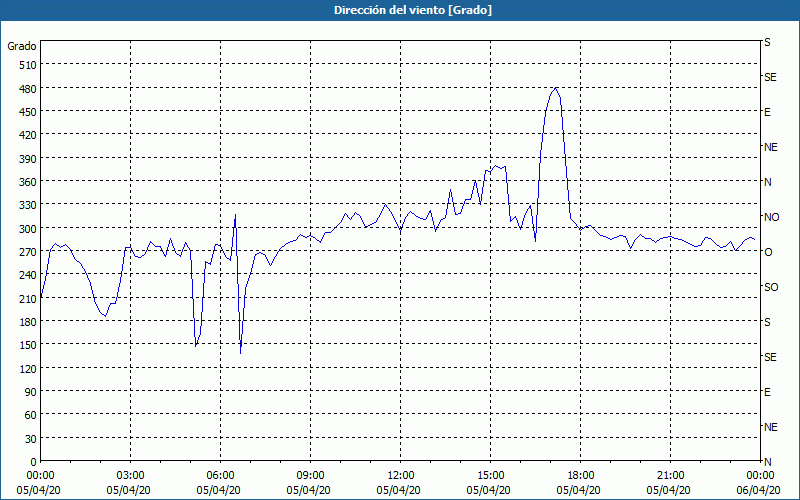Select '00:00' above the 06/04/20 date
Screen dimensions: 800x500
(x=760, y=476)
